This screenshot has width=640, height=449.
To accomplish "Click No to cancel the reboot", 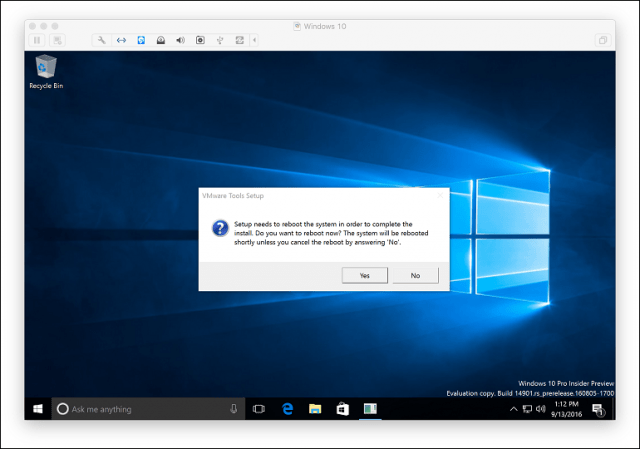I will click(415, 276).
